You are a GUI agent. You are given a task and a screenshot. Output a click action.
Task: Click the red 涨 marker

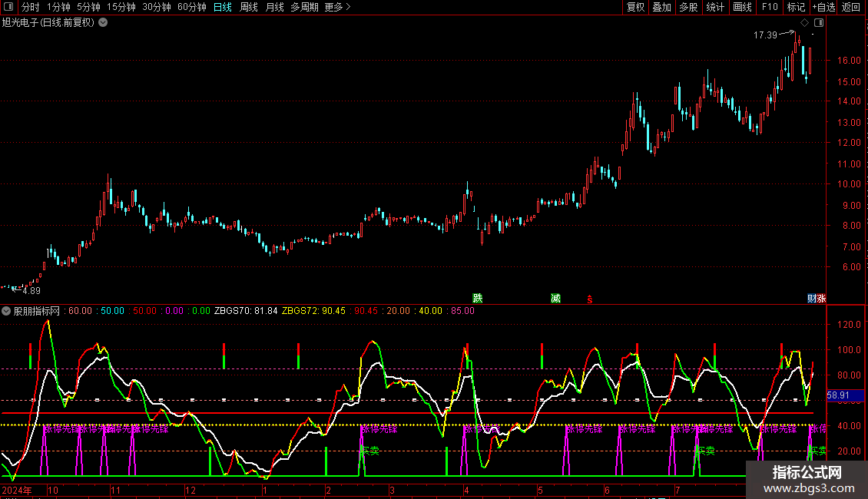coord(821,299)
